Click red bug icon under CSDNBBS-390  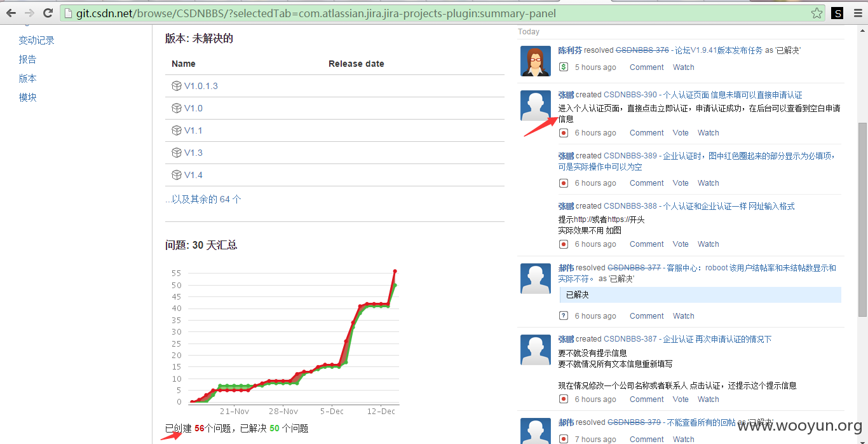pos(563,133)
